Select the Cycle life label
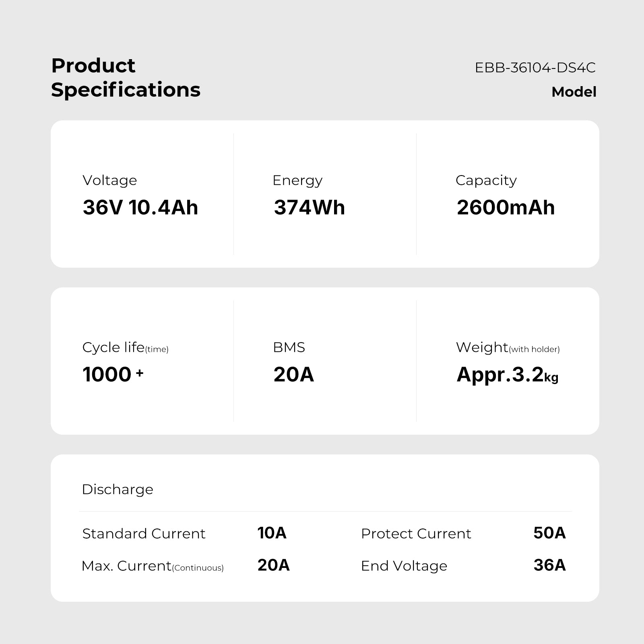Screen dimensions: 644x644 [125, 347]
